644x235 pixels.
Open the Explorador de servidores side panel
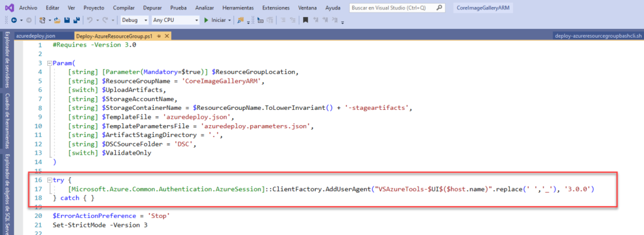pos(8,59)
